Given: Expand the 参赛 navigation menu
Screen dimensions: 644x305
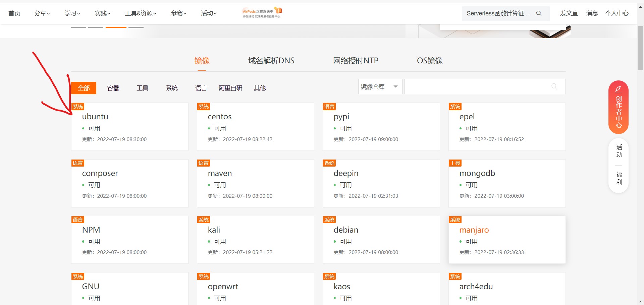Looking at the screenshot, I should tap(179, 13).
